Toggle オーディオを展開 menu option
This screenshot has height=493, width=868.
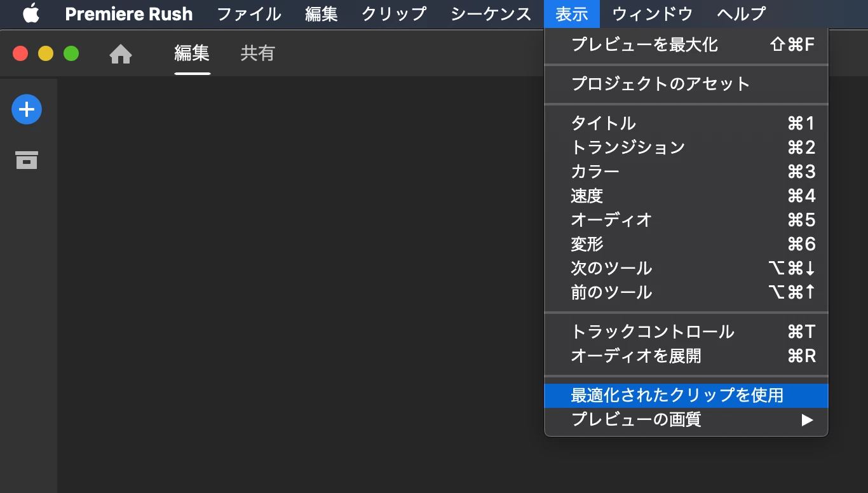(686, 356)
